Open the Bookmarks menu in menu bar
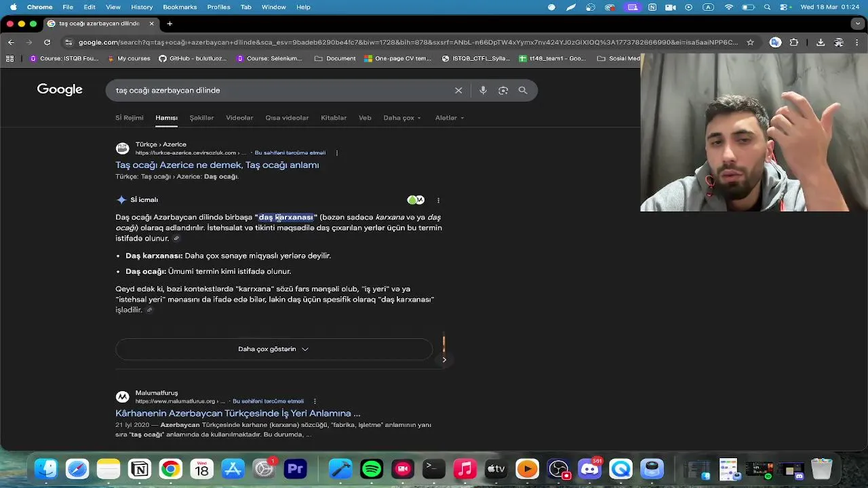Image resolution: width=868 pixels, height=488 pixels. coord(180,7)
